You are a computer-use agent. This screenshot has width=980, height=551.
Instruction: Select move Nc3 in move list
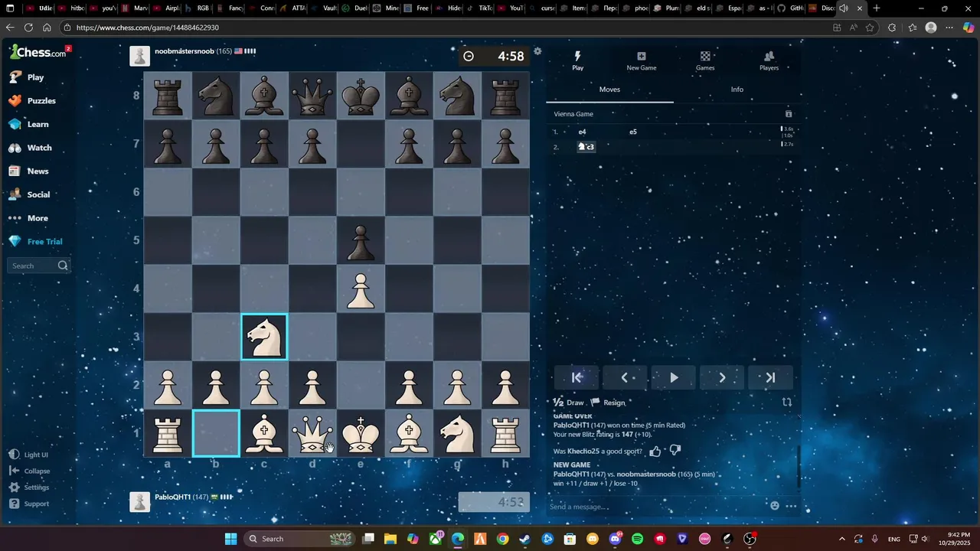(586, 146)
